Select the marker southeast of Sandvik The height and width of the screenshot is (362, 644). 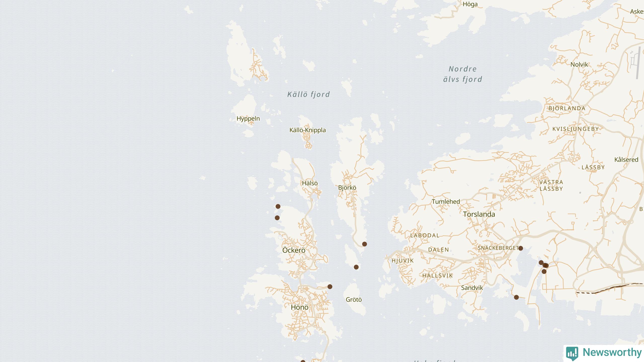click(x=516, y=297)
